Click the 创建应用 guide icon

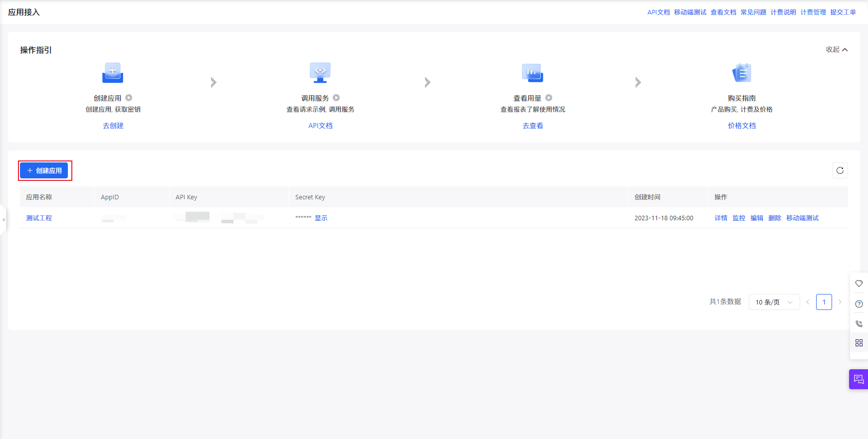[113, 73]
